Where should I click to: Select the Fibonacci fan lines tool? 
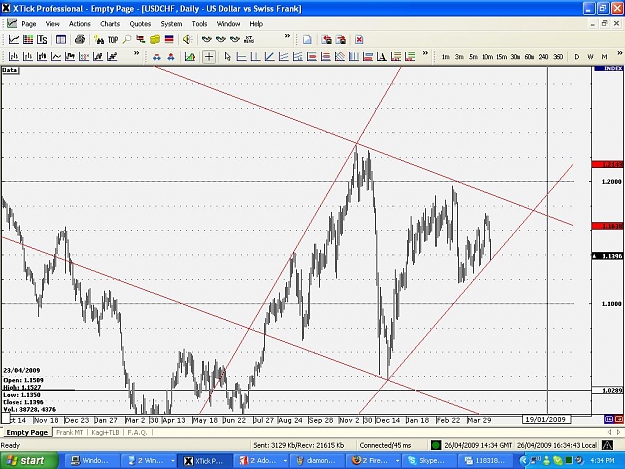point(340,57)
